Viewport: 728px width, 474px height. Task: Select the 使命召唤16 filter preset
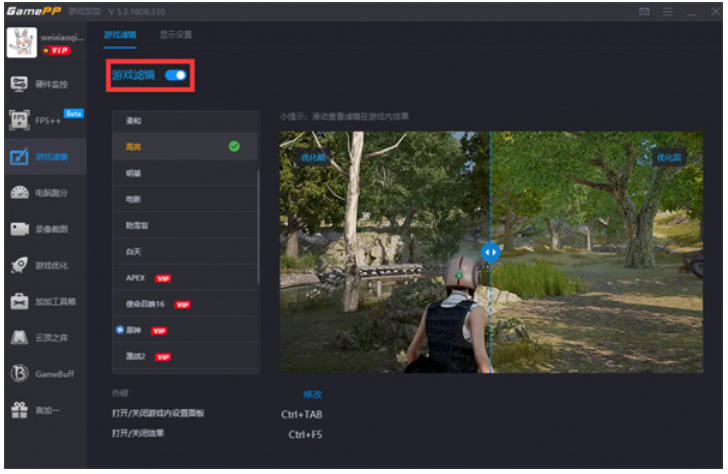185,304
